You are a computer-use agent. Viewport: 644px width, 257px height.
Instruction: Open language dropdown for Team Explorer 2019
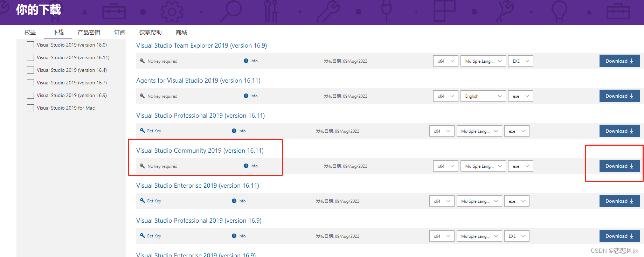pyautogui.click(x=483, y=61)
